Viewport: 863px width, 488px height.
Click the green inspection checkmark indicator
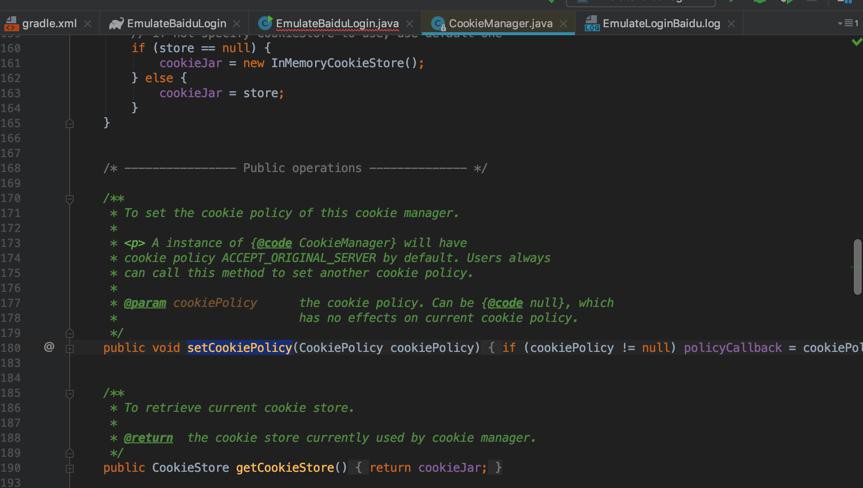tap(856, 42)
